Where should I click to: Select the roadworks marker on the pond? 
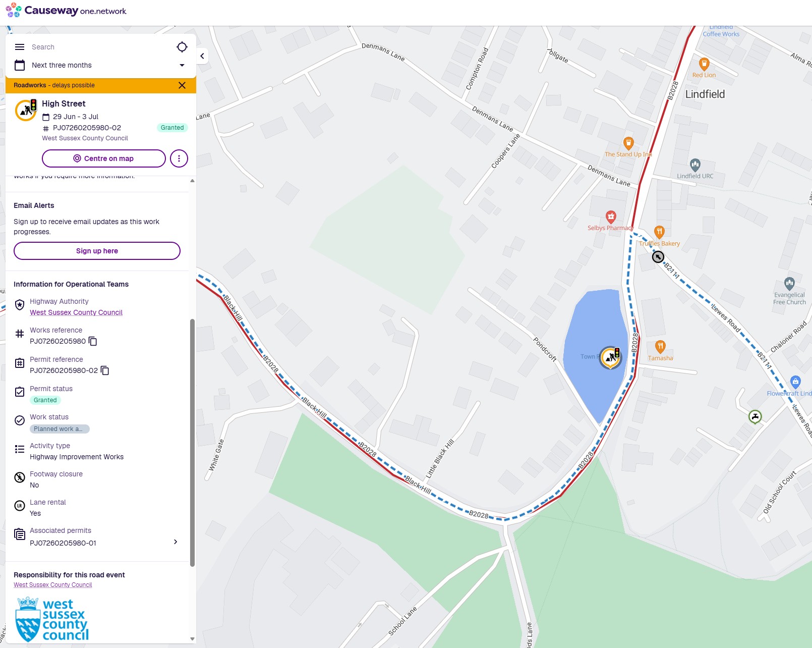pos(611,357)
